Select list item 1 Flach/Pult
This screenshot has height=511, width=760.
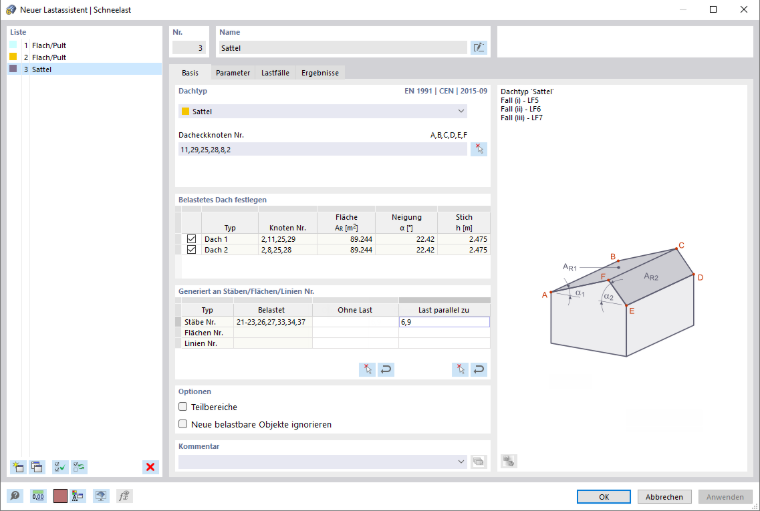pyautogui.click(x=85, y=45)
